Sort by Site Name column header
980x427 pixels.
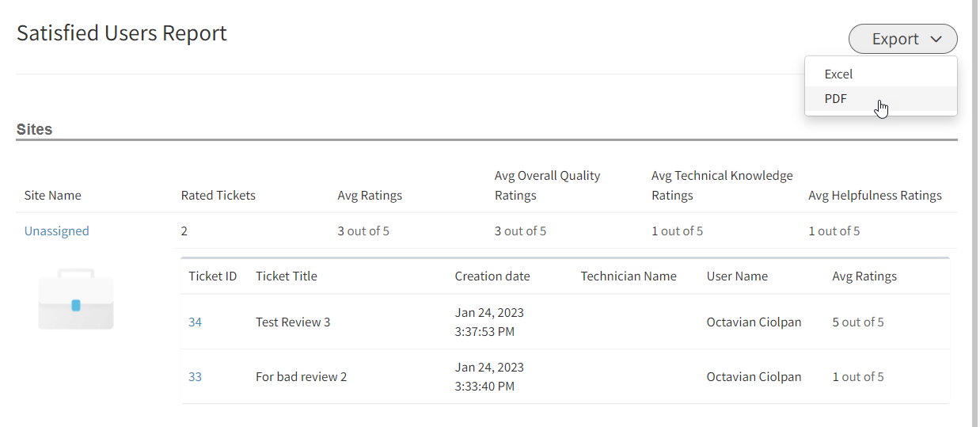(x=53, y=195)
